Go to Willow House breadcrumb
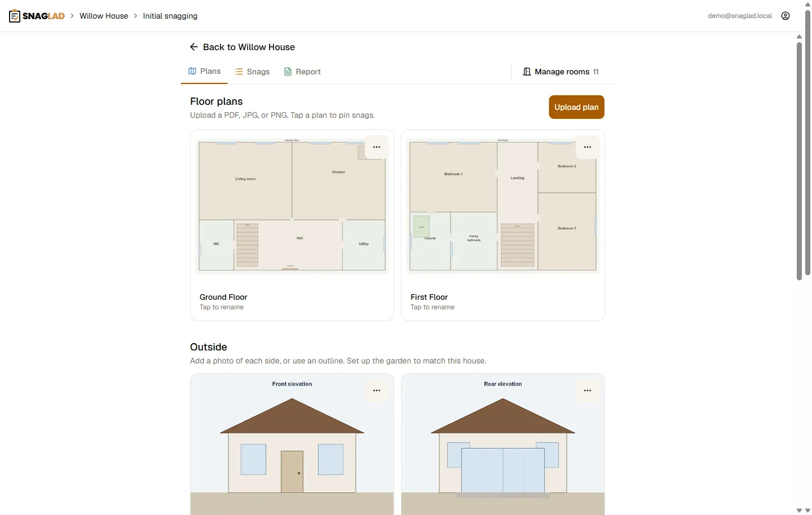 pyautogui.click(x=104, y=16)
